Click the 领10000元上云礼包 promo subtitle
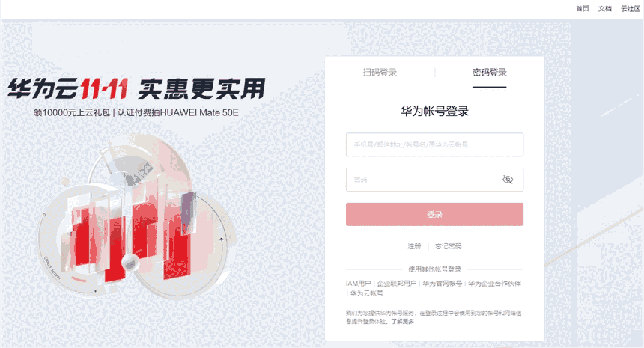 [x=72, y=112]
